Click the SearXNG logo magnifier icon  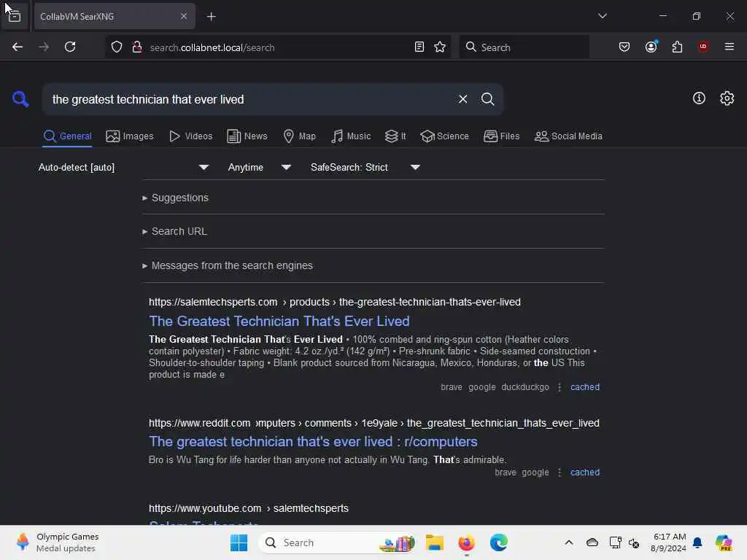click(x=20, y=99)
